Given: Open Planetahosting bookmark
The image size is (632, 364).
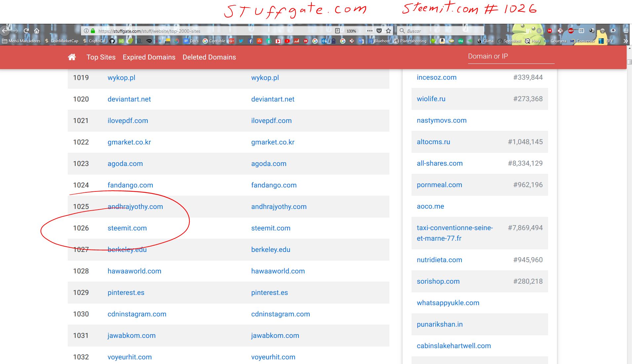Looking at the screenshot, I should 410,41.
